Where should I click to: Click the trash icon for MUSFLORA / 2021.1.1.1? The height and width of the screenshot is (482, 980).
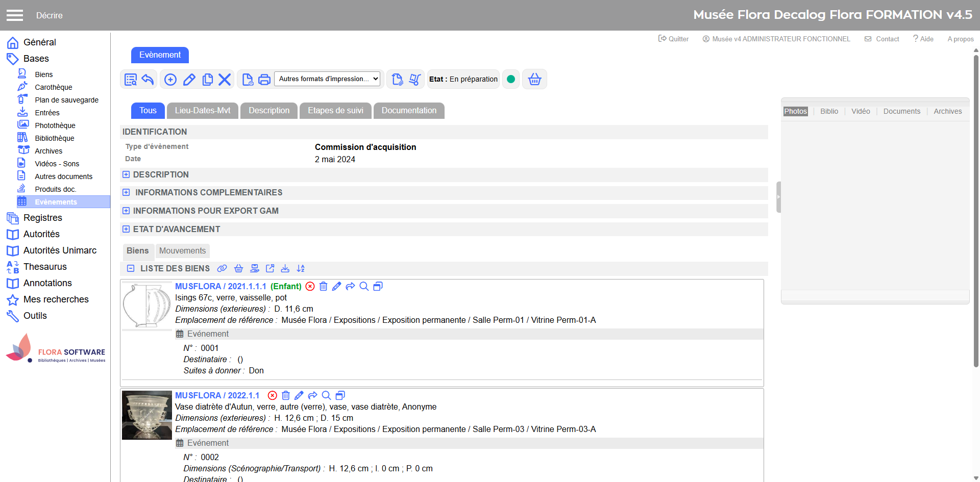pyautogui.click(x=323, y=287)
